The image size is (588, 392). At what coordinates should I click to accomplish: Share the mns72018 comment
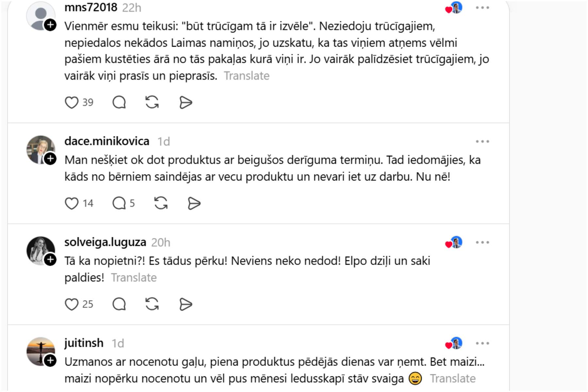[186, 103]
